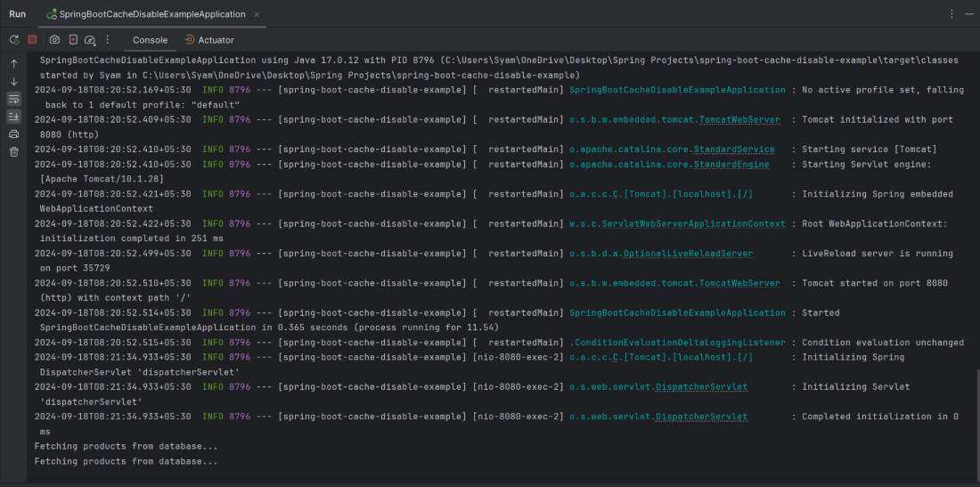Click the text '[Apache Tomcat/10.1.28]'
The width and height of the screenshot is (980, 487).
(x=102, y=179)
